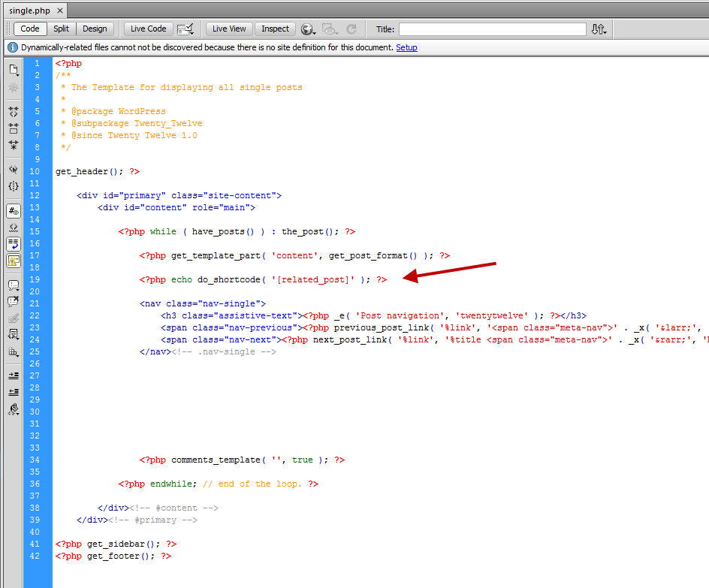This screenshot has width=709, height=588.
Task: Click the '@subpackage Twenty_Twelve' comment
Action: tap(137, 123)
